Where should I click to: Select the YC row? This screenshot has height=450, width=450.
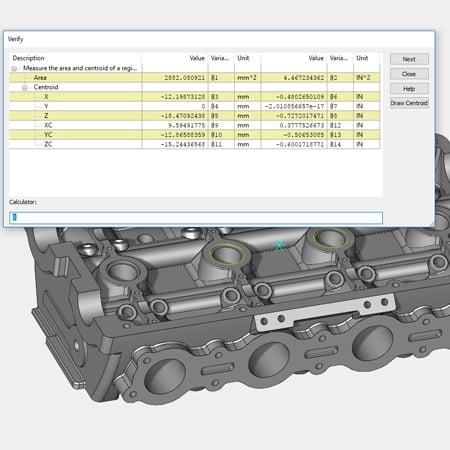pyautogui.click(x=194, y=135)
